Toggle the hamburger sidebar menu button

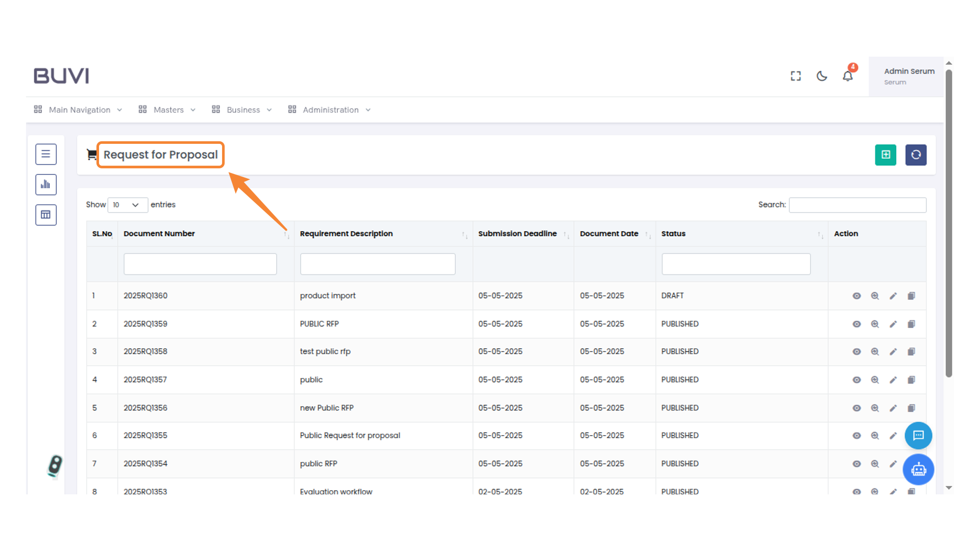pyautogui.click(x=46, y=154)
